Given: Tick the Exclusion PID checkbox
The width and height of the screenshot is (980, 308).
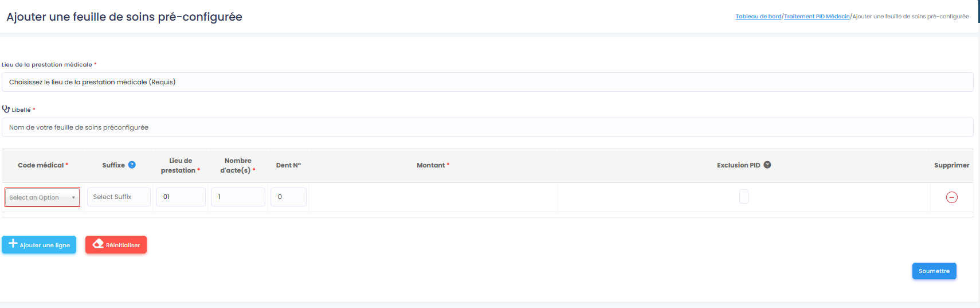Looking at the screenshot, I should click(x=744, y=197).
